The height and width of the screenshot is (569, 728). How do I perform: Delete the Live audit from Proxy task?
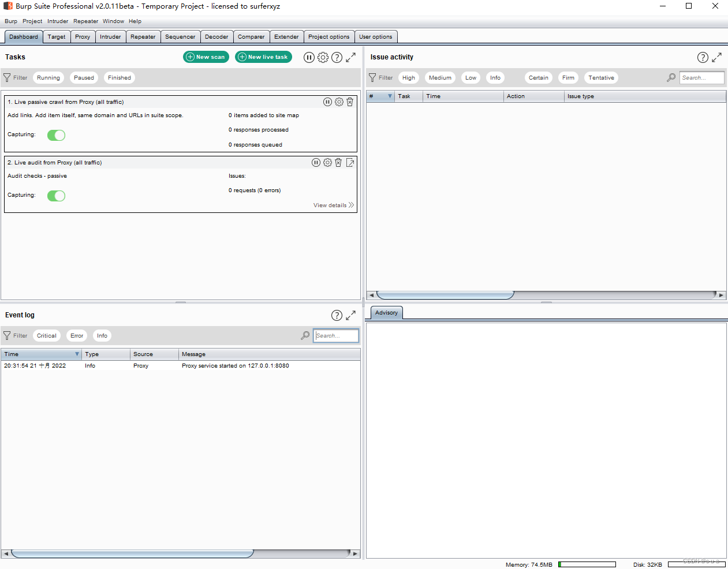pos(338,163)
